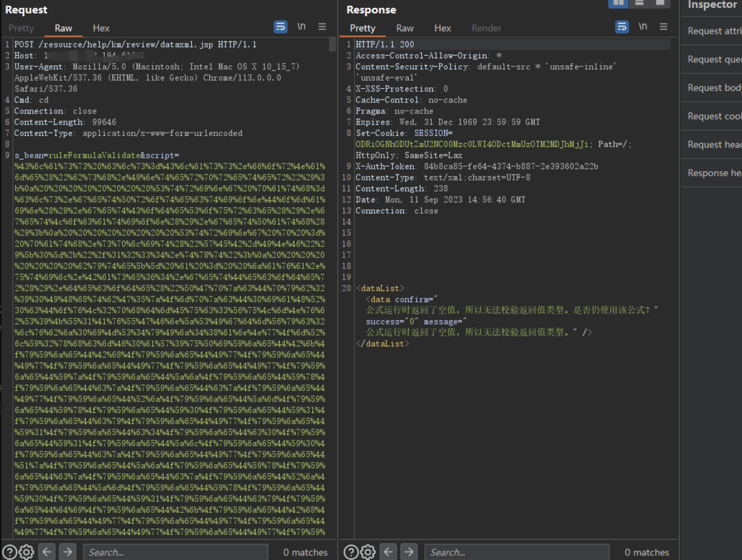The width and height of the screenshot is (742, 560).
Task: Switch the Response view to the Raw tab
Action: [405, 28]
